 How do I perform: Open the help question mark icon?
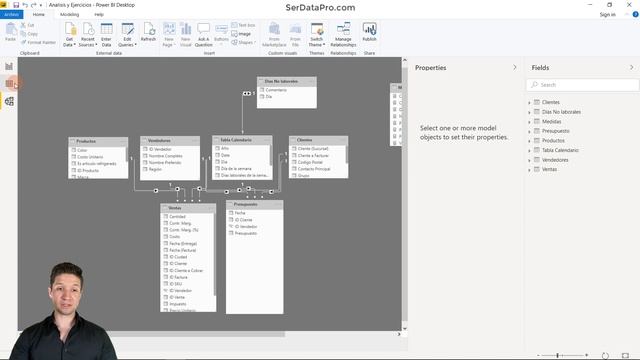[635, 14]
